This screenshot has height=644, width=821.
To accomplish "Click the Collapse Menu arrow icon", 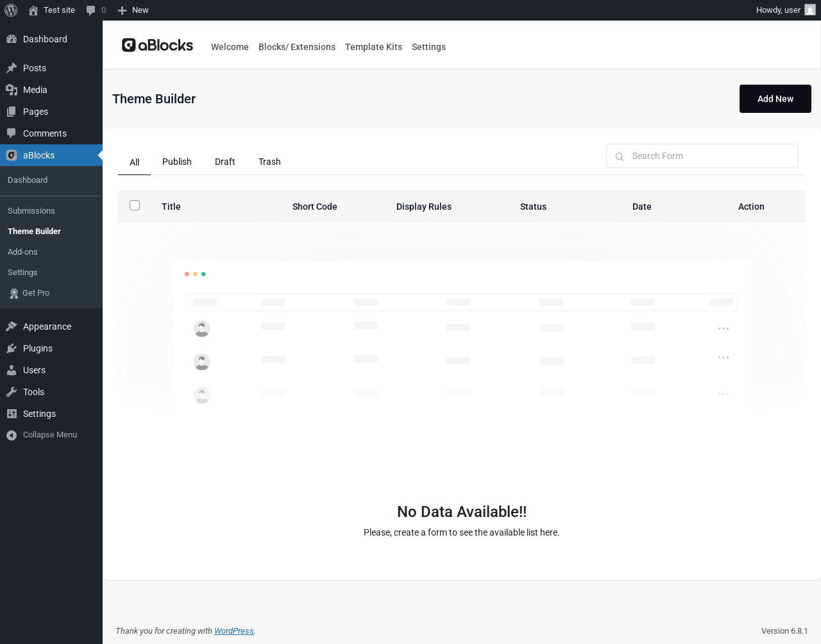I will [12, 436].
